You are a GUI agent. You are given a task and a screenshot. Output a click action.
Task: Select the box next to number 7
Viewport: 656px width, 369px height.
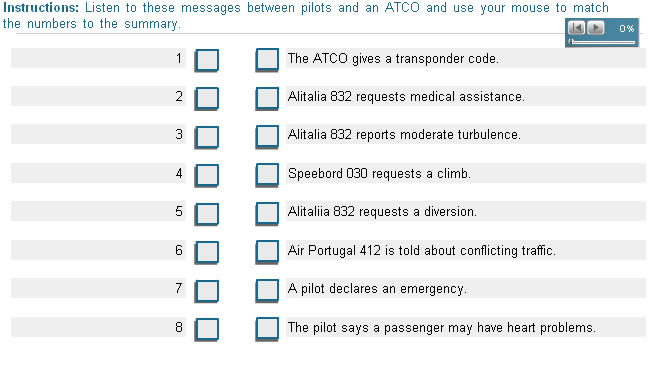(x=206, y=291)
